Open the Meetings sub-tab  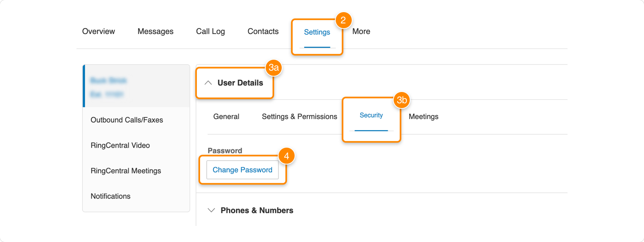click(x=423, y=117)
